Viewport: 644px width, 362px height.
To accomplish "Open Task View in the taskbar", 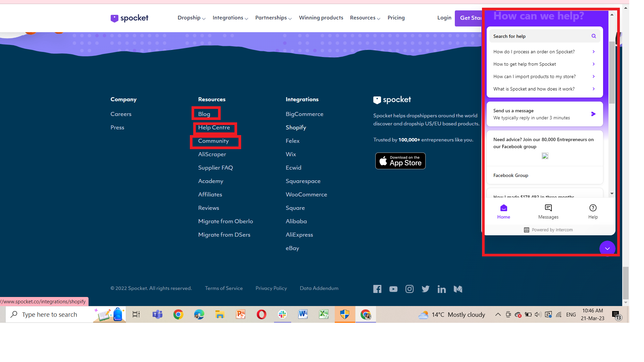I will (x=136, y=314).
